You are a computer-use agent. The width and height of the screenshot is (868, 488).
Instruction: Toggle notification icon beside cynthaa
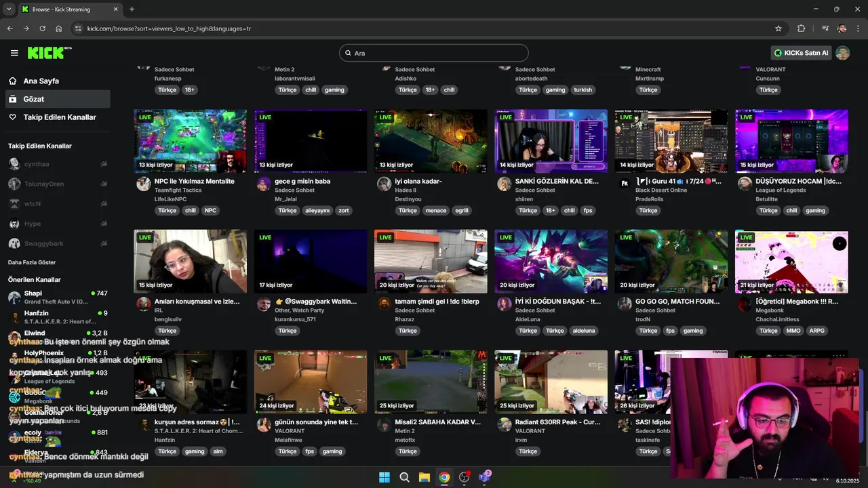(104, 164)
